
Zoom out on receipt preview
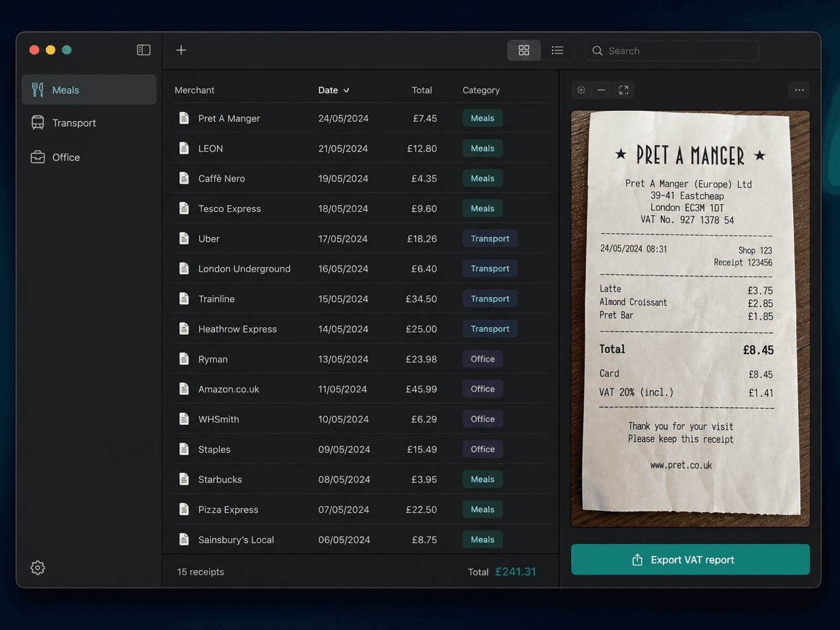(x=601, y=90)
